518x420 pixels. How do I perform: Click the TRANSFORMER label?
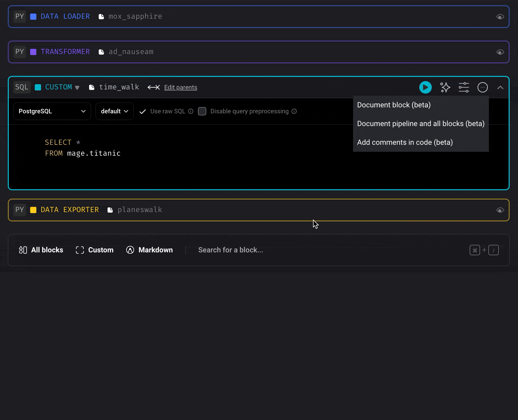[x=65, y=52]
